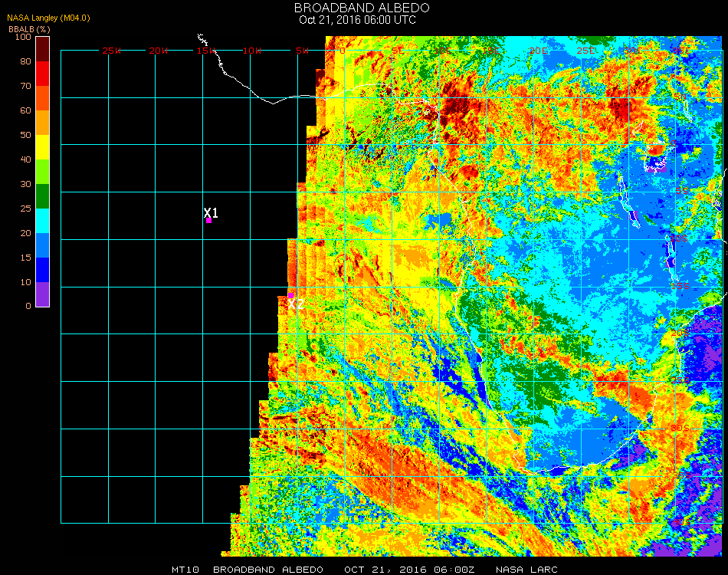The height and width of the screenshot is (575, 728).
Task: Click the orange 50-60% legend swatch
Action: tap(43, 123)
